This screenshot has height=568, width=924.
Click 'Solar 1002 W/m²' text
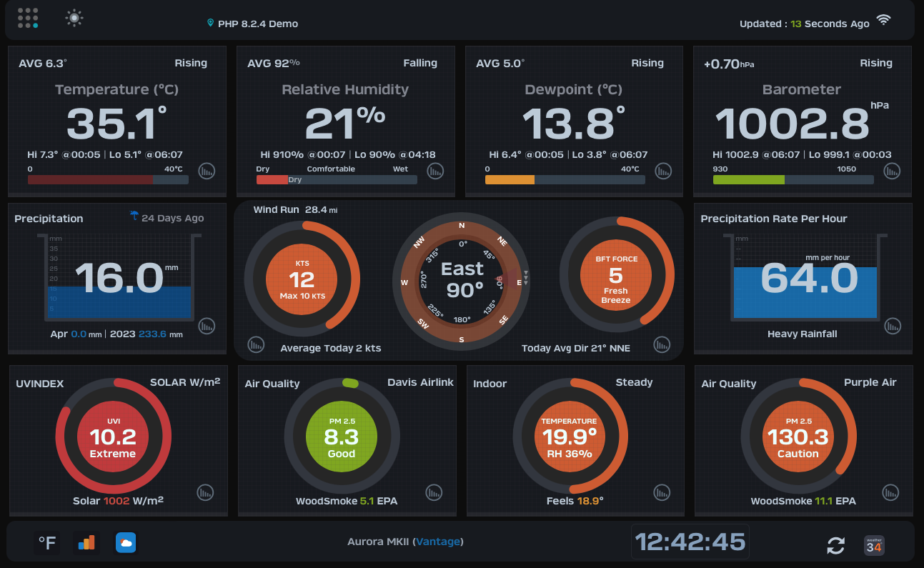click(x=118, y=500)
